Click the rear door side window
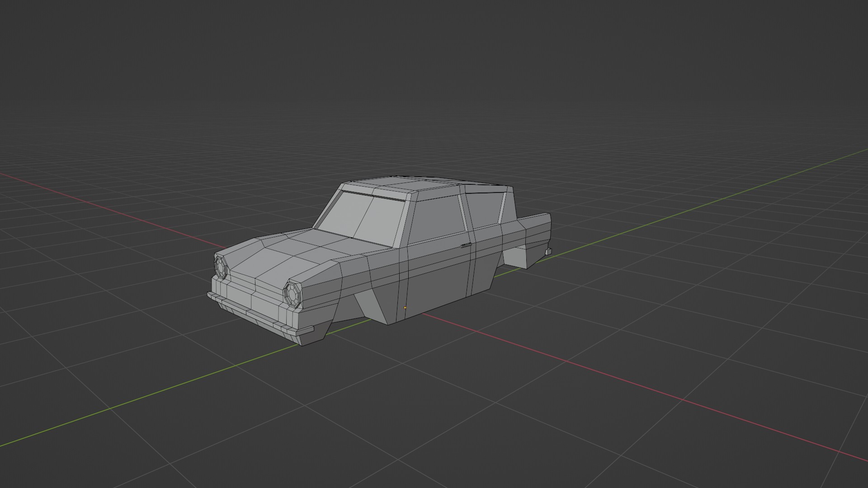Image resolution: width=868 pixels, height=488 pixels. 485,209
